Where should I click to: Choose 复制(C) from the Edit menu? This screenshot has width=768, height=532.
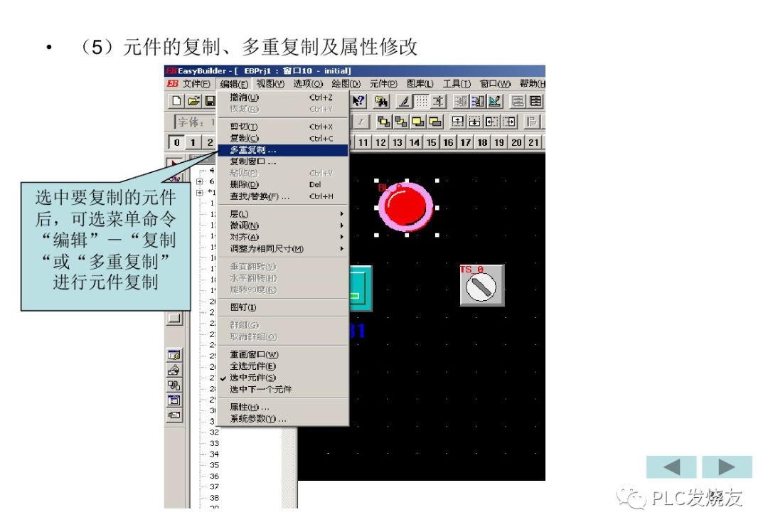click(x=283, y=138)
